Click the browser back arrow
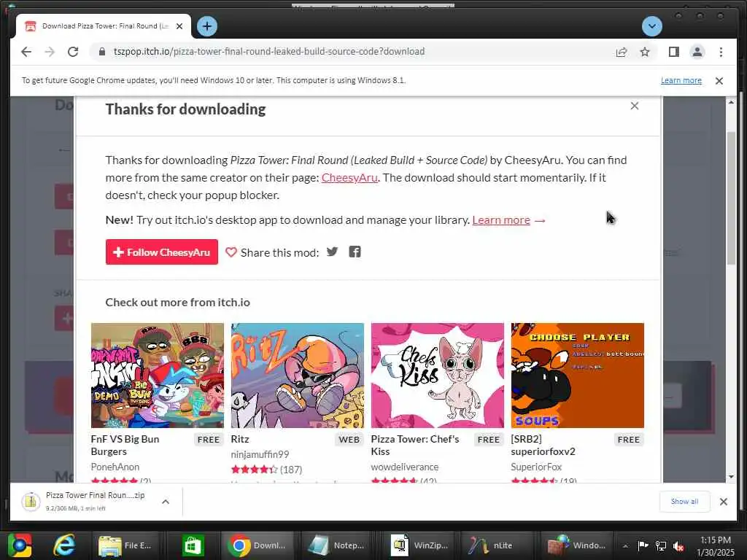The width and height of the screenshot is (747, 560). point(26,52)
